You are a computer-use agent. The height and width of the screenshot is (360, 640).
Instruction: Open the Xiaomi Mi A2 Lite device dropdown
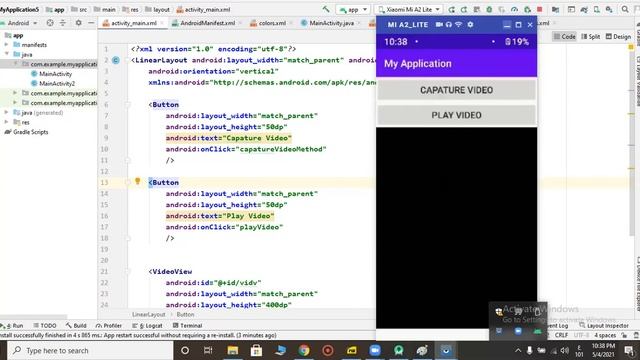click(409, 9)
